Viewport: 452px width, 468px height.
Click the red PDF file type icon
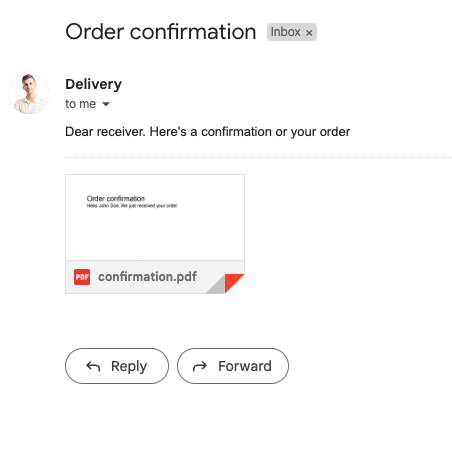[x=82, y=277]
